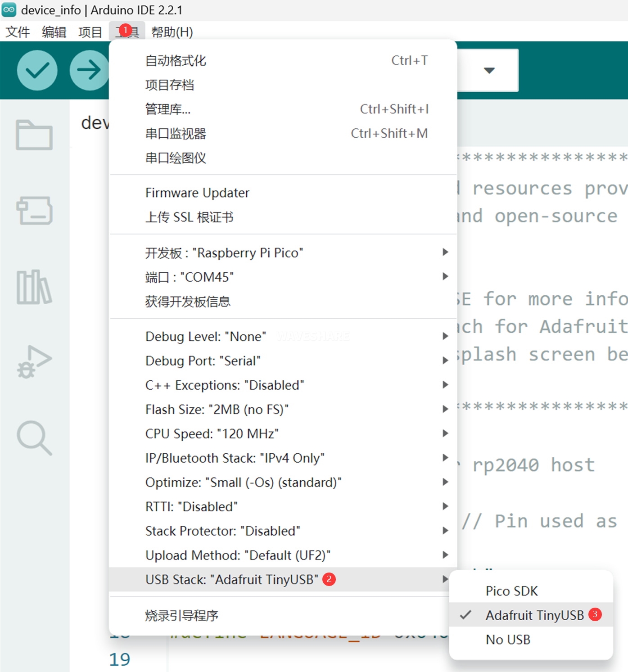This screenshot has height=672, width=628.
Task: Expand the IP/Bluetooth Stack submenu
Action: (x=283, y=458)
